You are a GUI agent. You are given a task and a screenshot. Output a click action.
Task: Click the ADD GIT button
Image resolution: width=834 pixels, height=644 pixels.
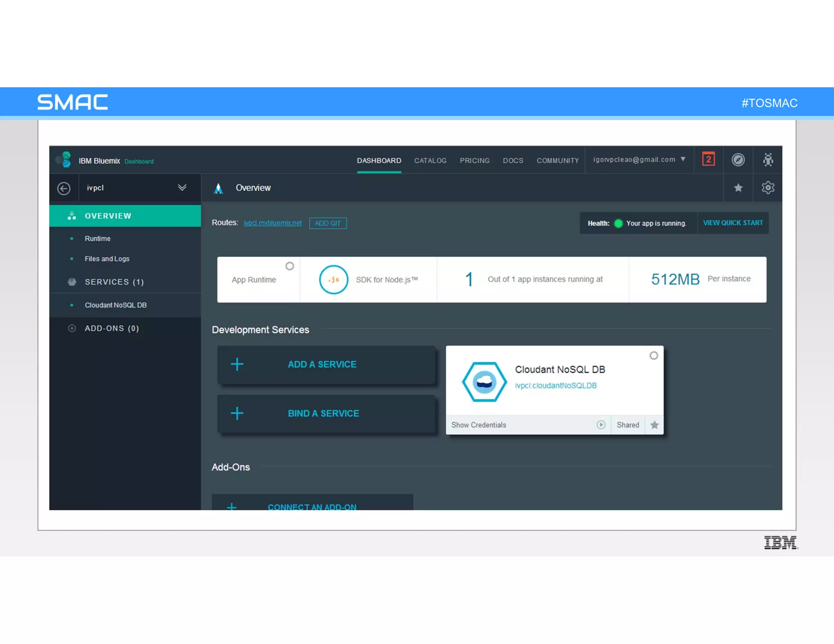pyautogui.click(x=328, y=223)
